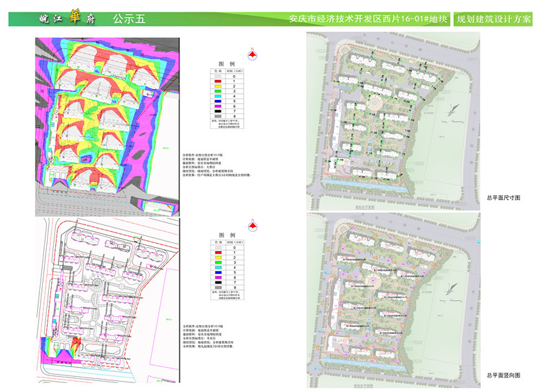Select the red 1-hour swatch in upper legend

tap(218, 81)
